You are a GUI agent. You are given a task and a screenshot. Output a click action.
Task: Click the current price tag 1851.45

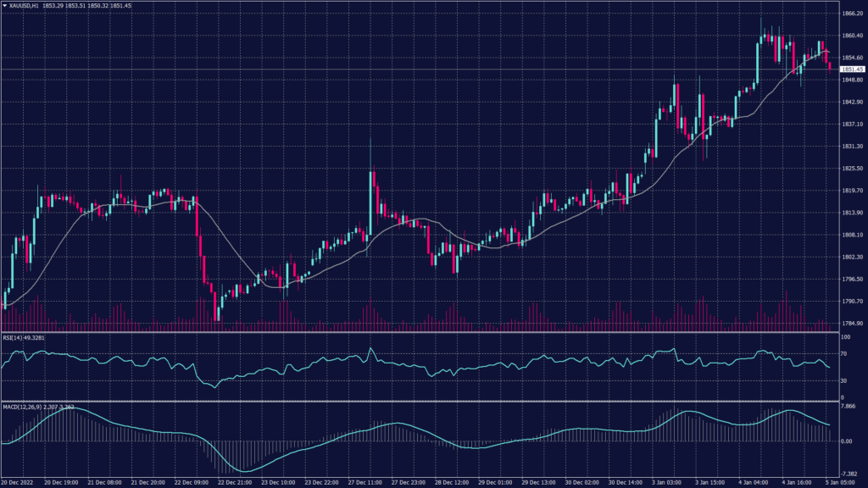pyautogui.click(x=852, y=69)
